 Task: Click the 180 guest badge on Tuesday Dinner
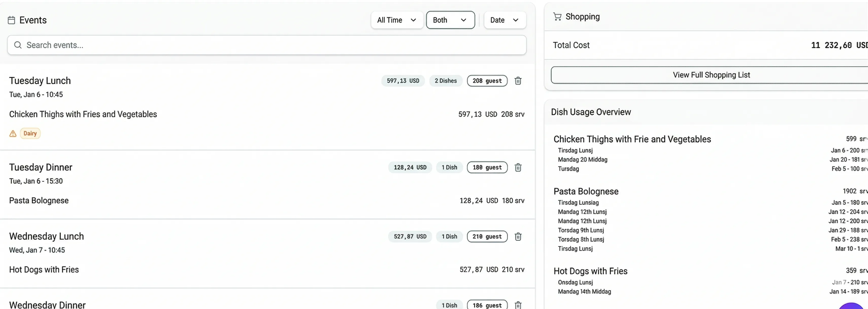tap(487, 168)
